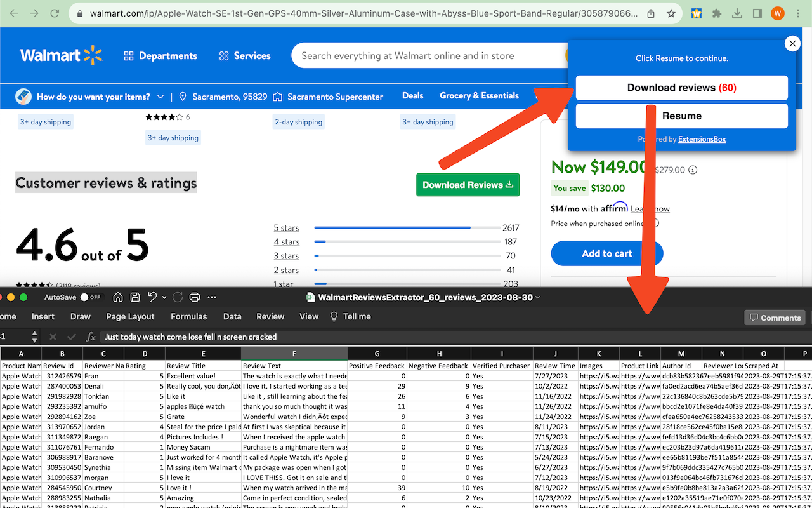812x508 pixels.
Task: Close the extension popup with X
Action: pos(792,43)
